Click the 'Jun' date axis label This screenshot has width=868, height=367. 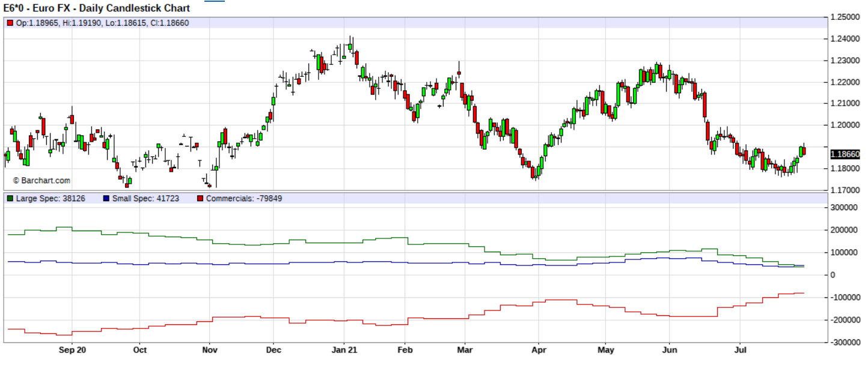tap(669, 350)
